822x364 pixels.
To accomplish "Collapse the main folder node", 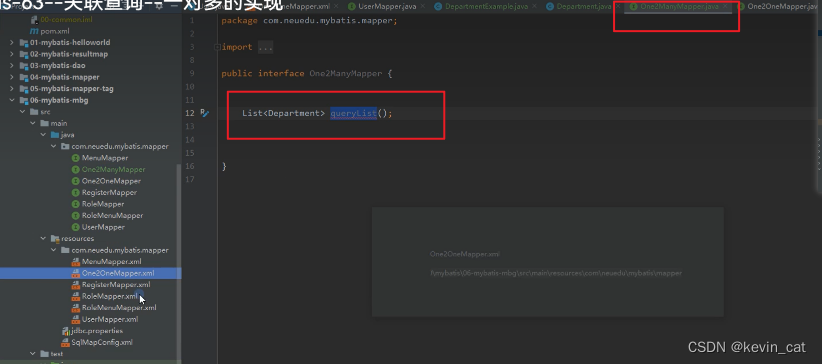I will tap(33, 123).
